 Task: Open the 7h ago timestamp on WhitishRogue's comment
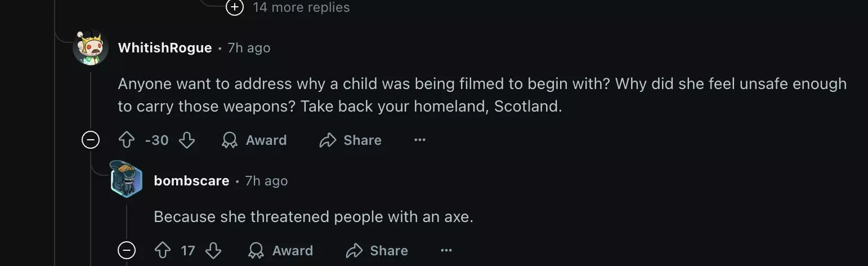pyautogui.click(x=249, y=48)
